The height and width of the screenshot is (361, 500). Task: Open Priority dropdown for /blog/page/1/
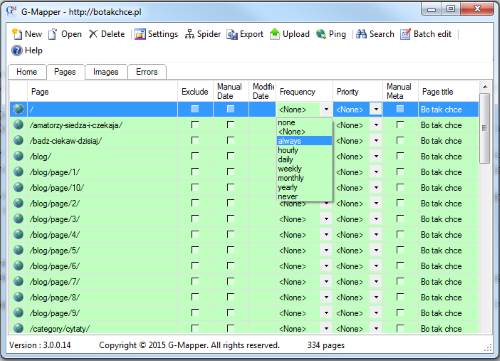coord(376,172)
